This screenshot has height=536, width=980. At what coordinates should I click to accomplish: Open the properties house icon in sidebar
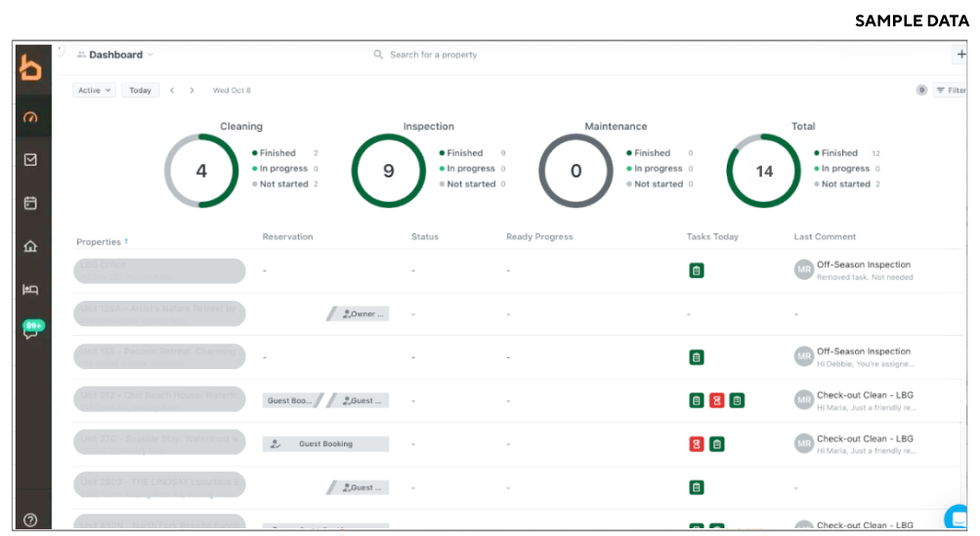pos(30,246)
